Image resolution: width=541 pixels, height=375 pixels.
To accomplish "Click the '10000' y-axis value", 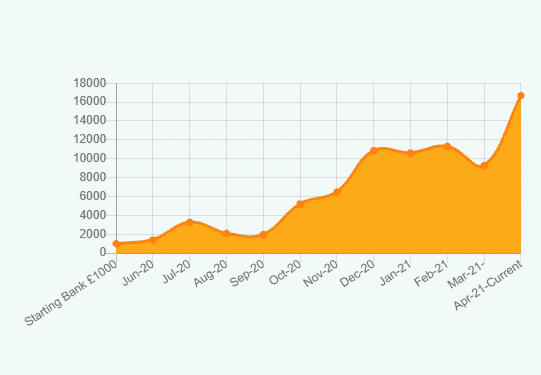I will (89, 158).
